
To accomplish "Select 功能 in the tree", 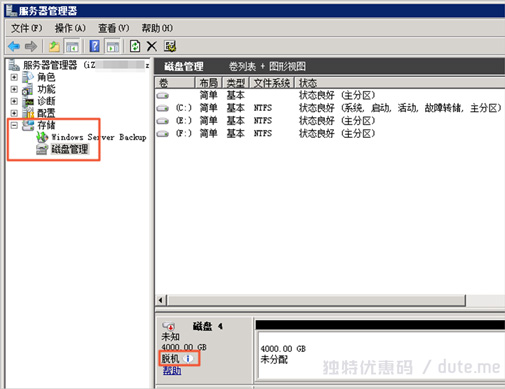I will (46, 89).
